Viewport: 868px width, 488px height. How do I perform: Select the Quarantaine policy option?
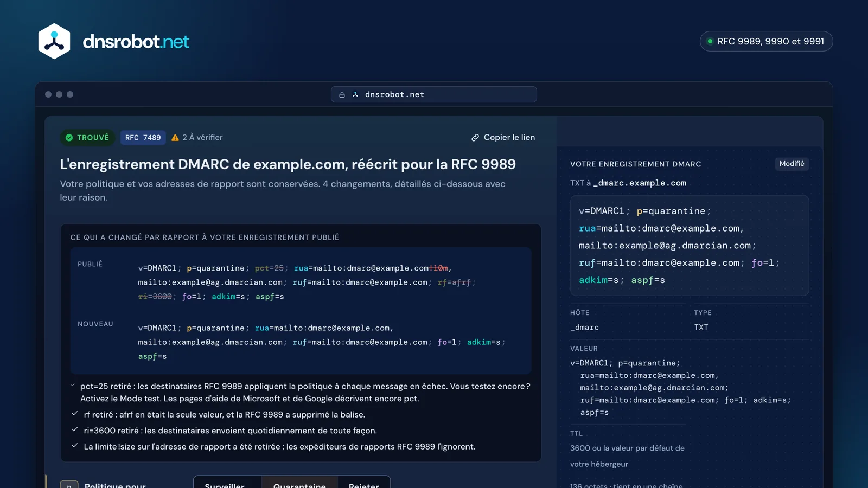point(299,483)
